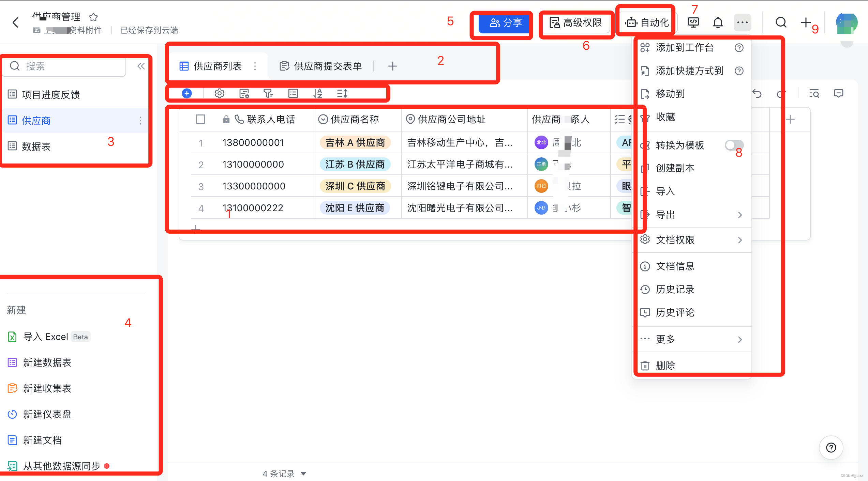This screenshot has height=481, width=868.
Task: Click the row height icon
Action: [342, 93]
